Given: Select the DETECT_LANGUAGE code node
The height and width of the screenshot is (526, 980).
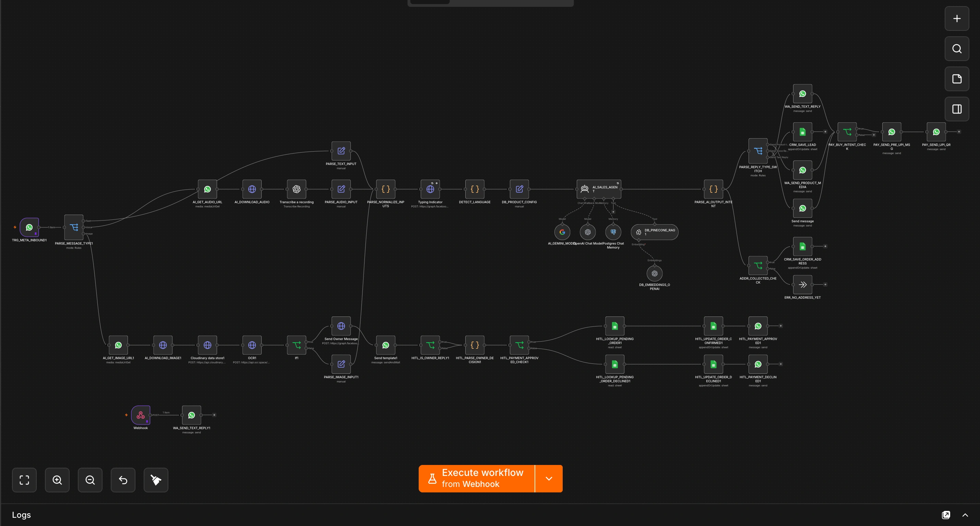Looking at the screenshot, I should 475,189.
